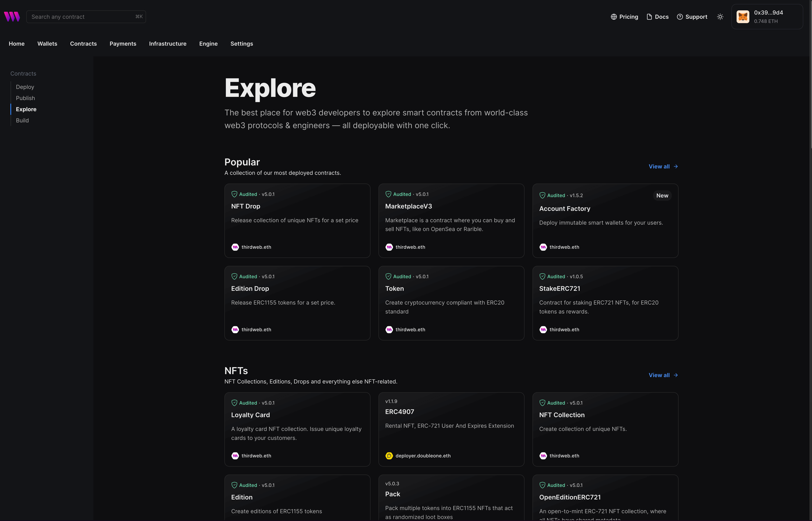Screen dimensions: 812x521
Task: Open the Engine tab
Action: pos(208,44)
